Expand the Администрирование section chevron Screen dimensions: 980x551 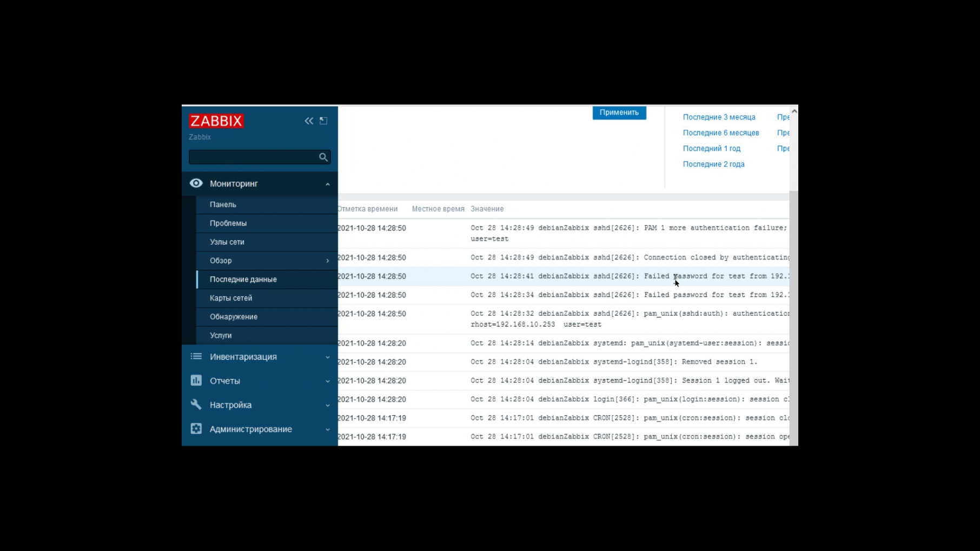[x=327, y=428]
